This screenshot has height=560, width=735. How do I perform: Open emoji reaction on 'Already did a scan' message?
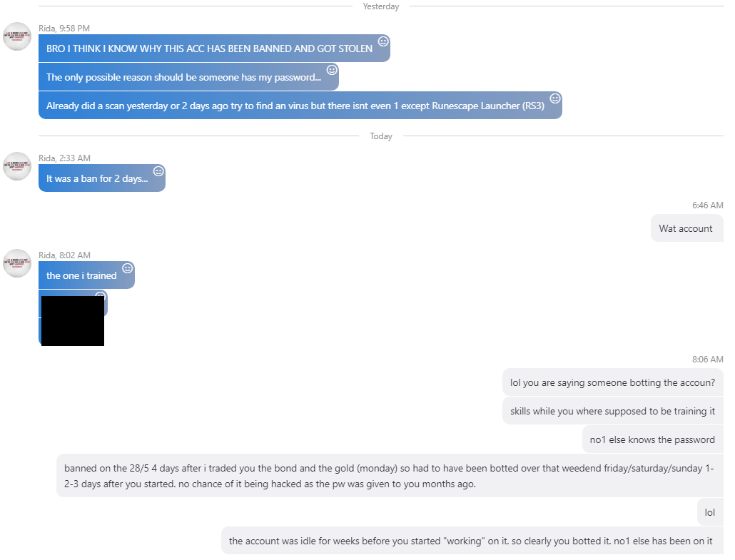(555, 98)
